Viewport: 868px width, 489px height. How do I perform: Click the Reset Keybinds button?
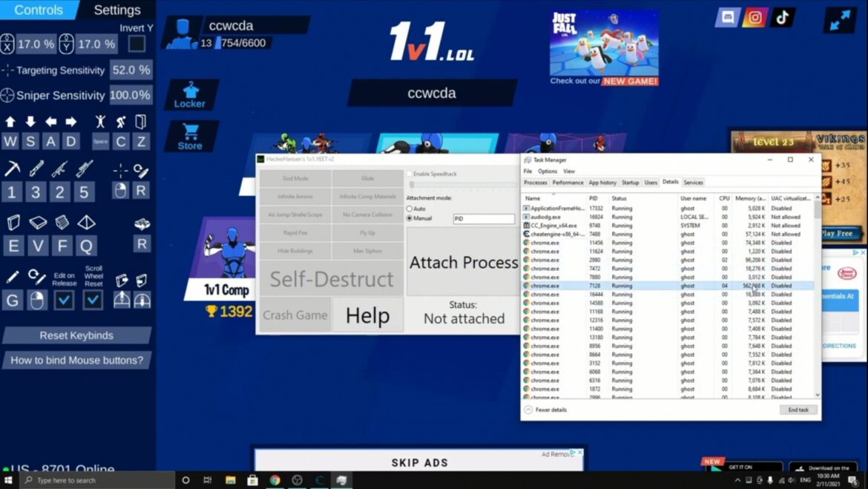click(76, 335)
